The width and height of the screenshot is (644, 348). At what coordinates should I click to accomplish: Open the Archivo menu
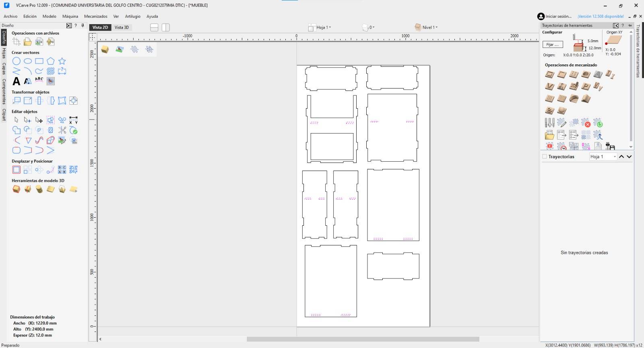(x=10, y=16)
